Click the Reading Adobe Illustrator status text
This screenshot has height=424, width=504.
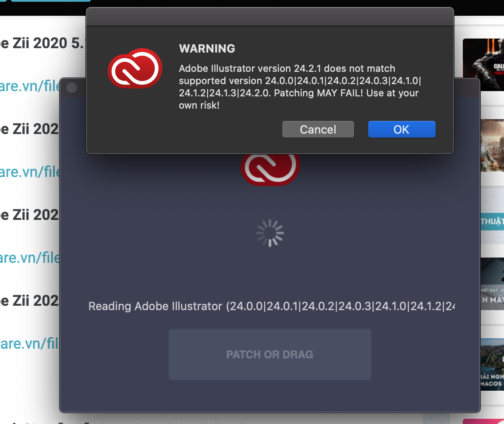[x=272, y=306]
